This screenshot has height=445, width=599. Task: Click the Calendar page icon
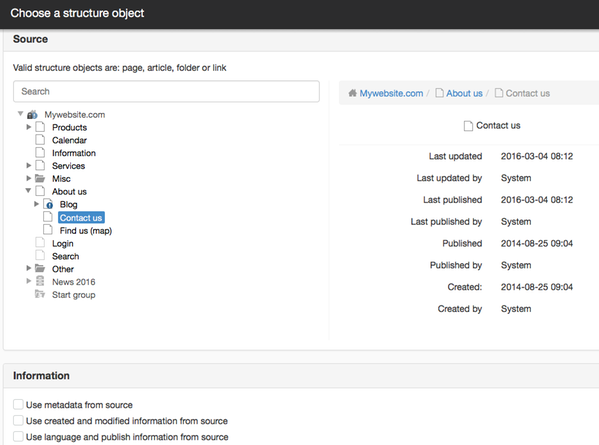(40, 140)
